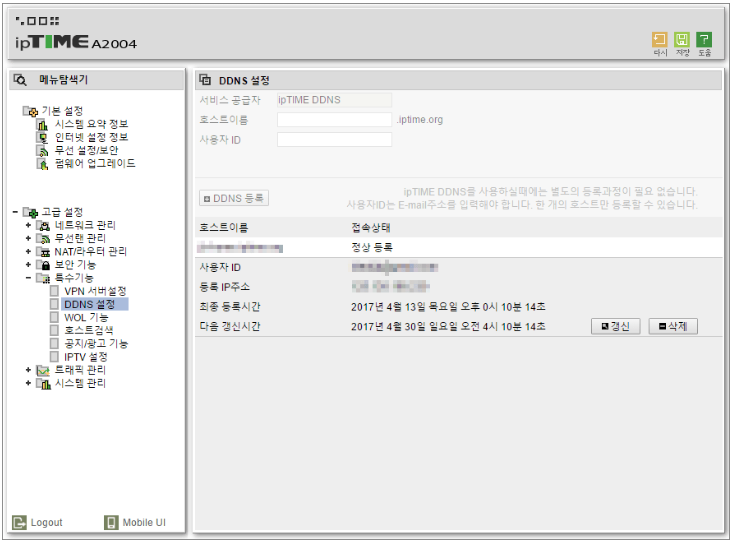Open the 도움 help question-mark icon
This screenshot has height=540, width=732.
(704, 40)
